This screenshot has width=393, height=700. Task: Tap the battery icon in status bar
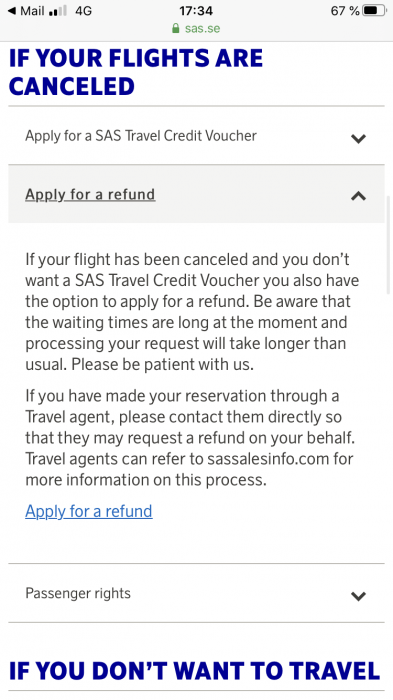(374, 11)
